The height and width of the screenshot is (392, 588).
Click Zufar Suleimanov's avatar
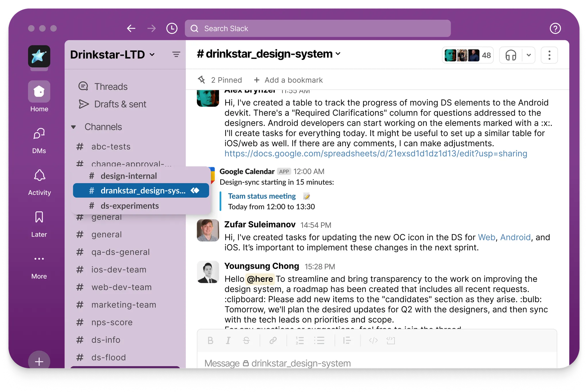[x=208, y=230]
